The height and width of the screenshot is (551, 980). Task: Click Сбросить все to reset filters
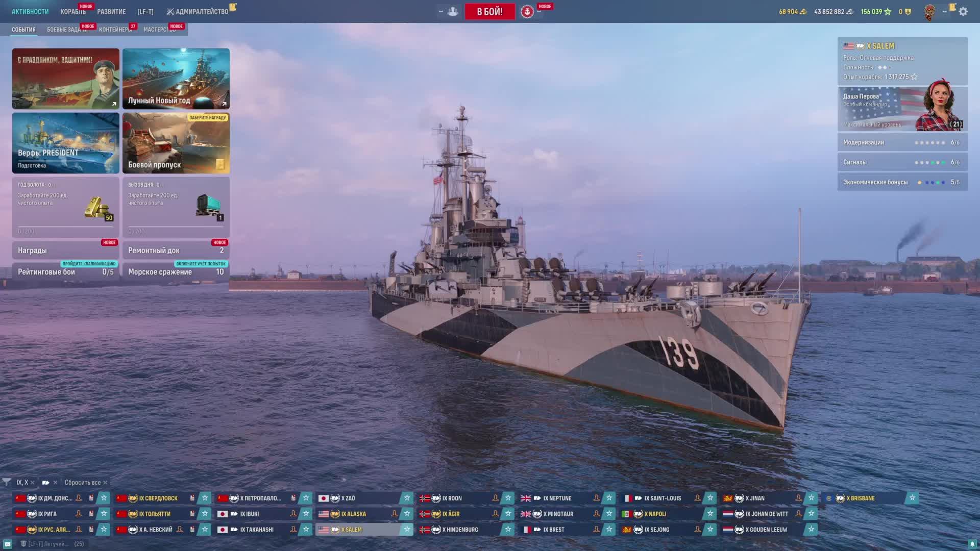82,483
